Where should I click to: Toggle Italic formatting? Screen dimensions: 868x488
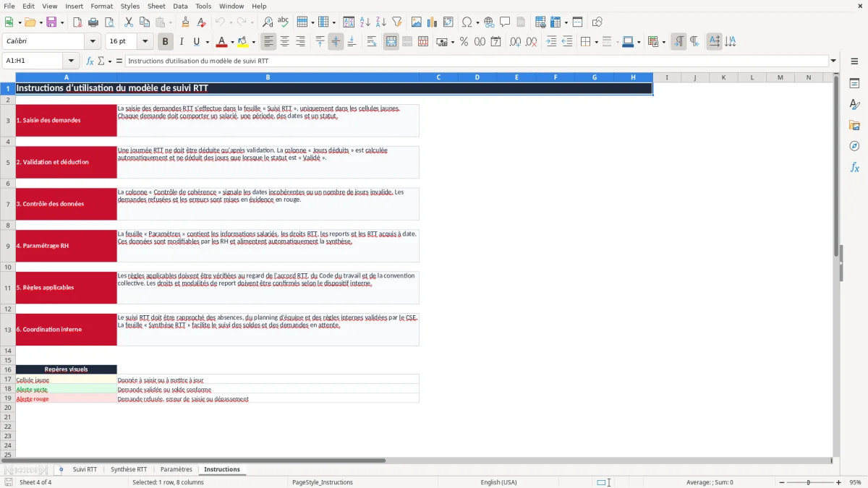coord(182,42)
